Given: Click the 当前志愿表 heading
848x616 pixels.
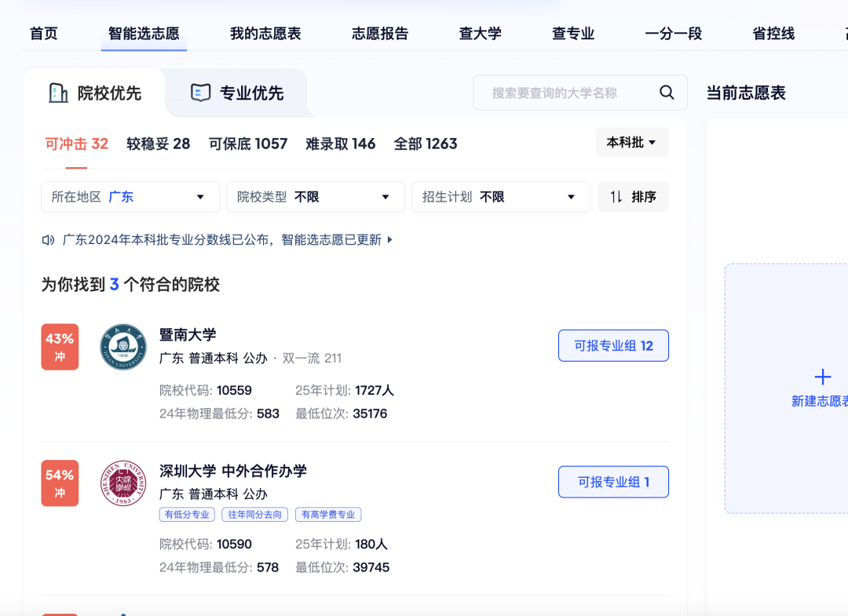Looking at the screenshot, I should coord(746,93).
